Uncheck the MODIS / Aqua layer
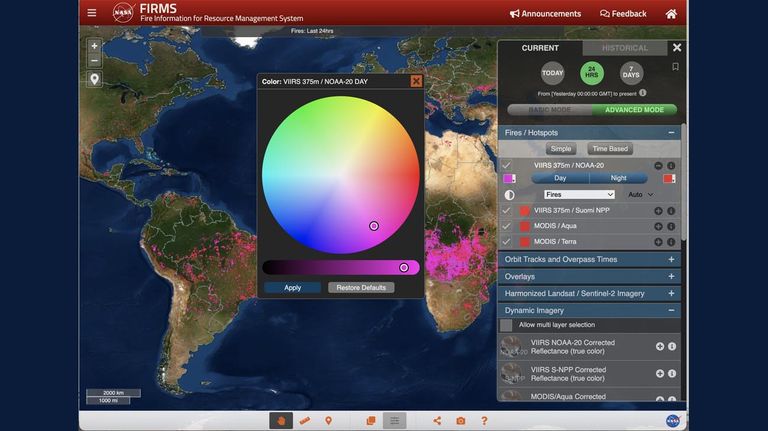 tap(506, 226)
